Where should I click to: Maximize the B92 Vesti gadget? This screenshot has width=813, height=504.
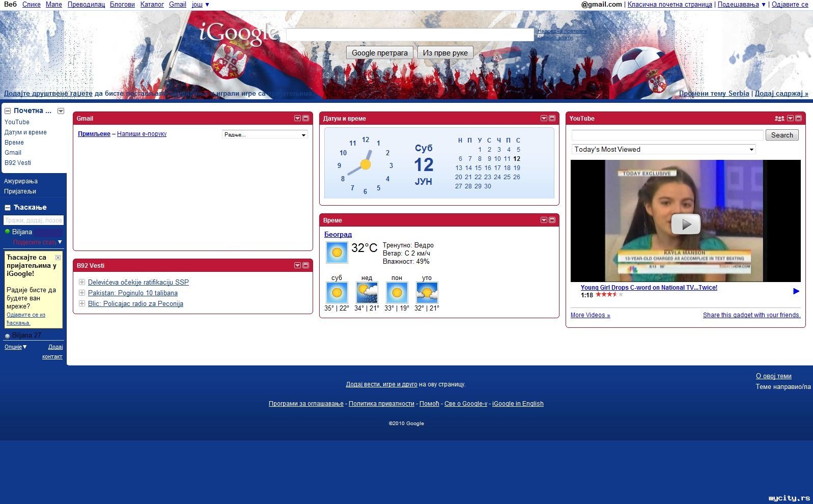click(306, 265)
